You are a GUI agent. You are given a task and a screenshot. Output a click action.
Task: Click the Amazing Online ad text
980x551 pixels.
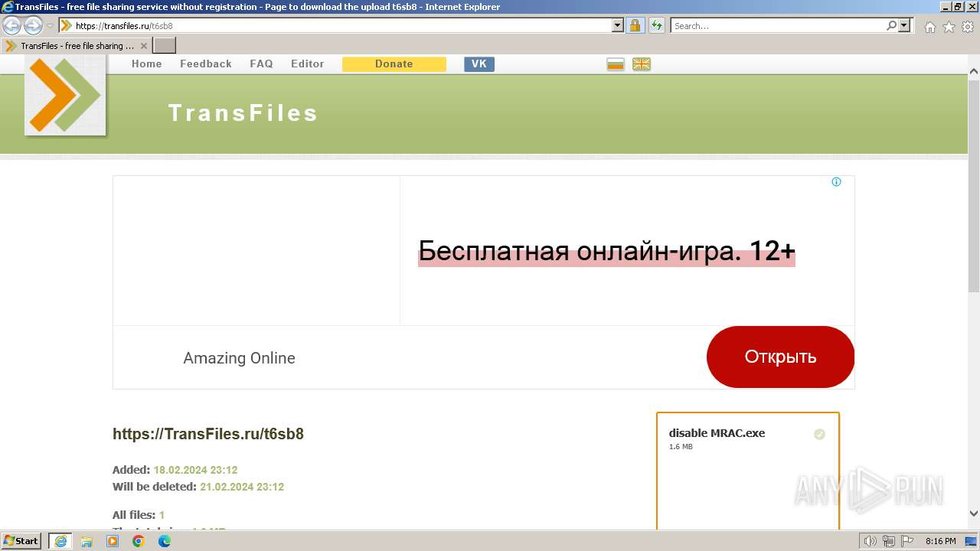(239, 358)
